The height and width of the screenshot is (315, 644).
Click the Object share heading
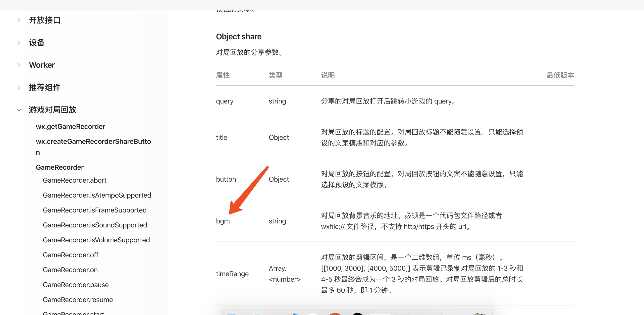pos(238,37)
